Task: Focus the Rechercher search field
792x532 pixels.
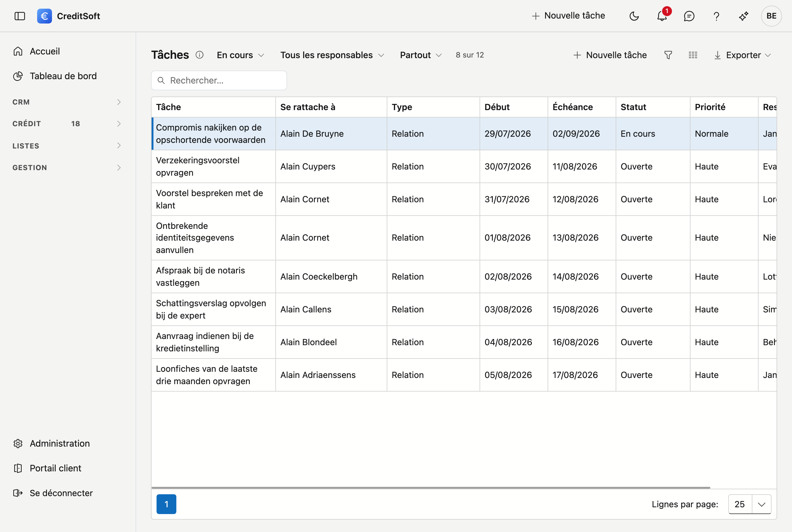Action: [219, 80]
